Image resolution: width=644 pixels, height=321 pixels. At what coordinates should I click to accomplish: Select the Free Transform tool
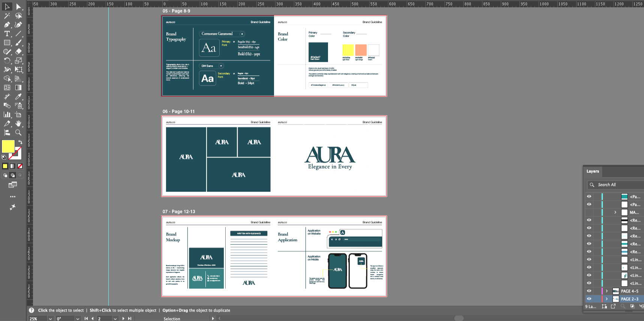[x=18, y=70]
